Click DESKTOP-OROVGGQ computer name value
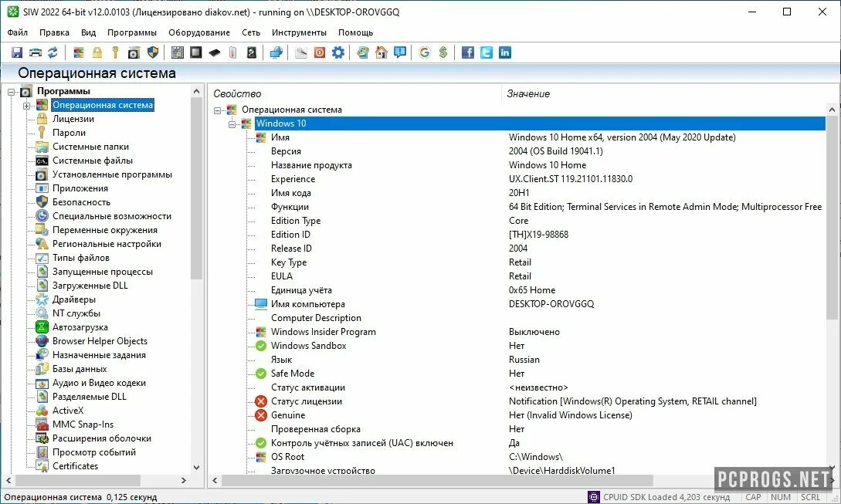 click(551, 304)
